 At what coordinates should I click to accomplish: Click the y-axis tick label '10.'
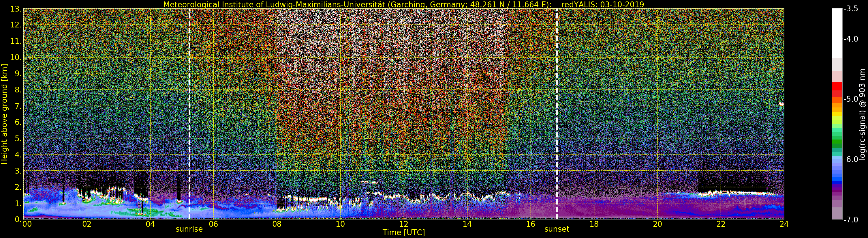(x=16, y=57)
